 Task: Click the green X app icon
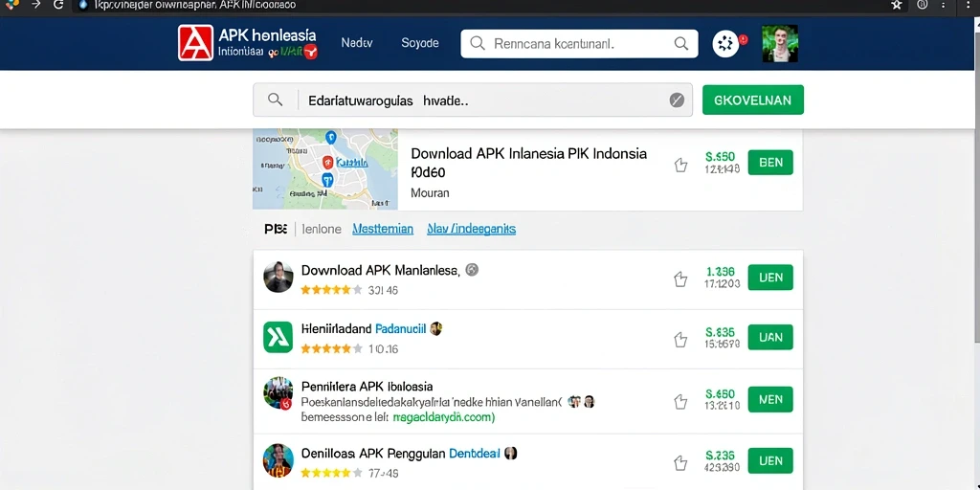tap(278, 338)
